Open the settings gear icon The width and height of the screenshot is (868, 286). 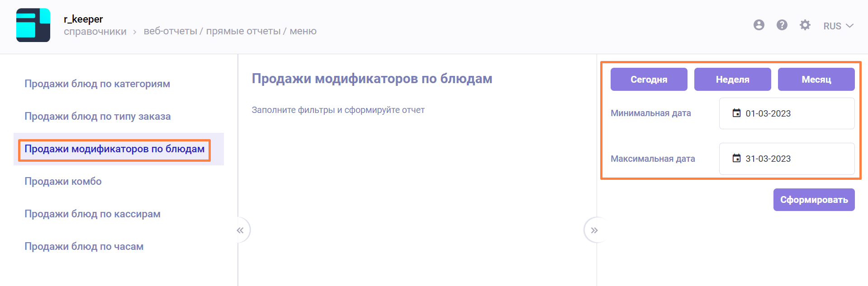click(x=805, y=25)
